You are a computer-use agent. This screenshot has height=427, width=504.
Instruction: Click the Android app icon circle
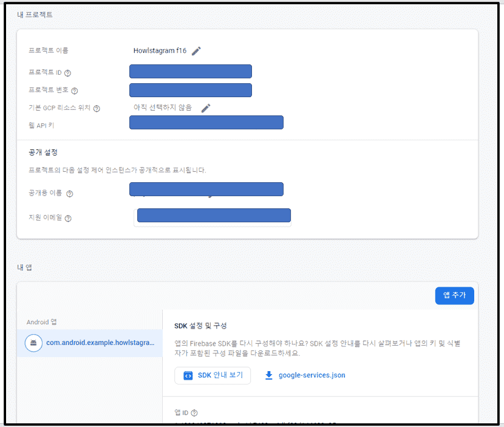pyautogui.click(x=33, y=343)
